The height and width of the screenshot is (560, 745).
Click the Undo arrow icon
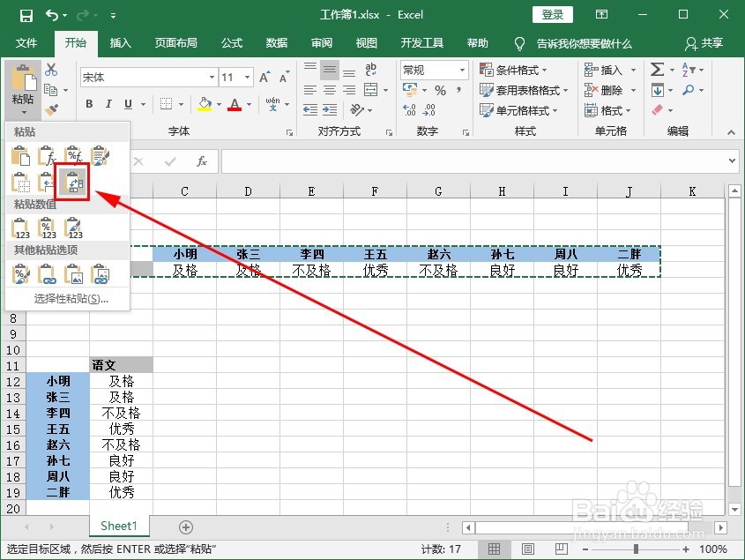(52, 15)
